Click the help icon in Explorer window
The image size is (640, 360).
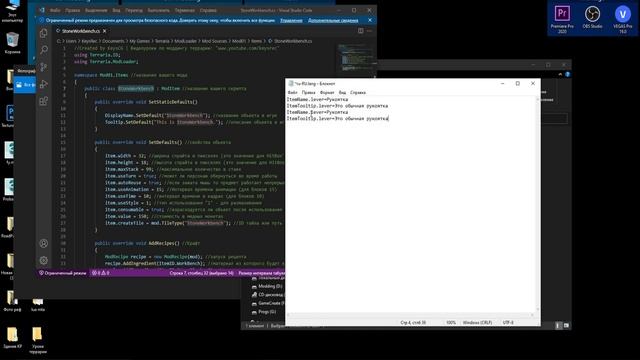pyautogui.click(x=567, y=74)
